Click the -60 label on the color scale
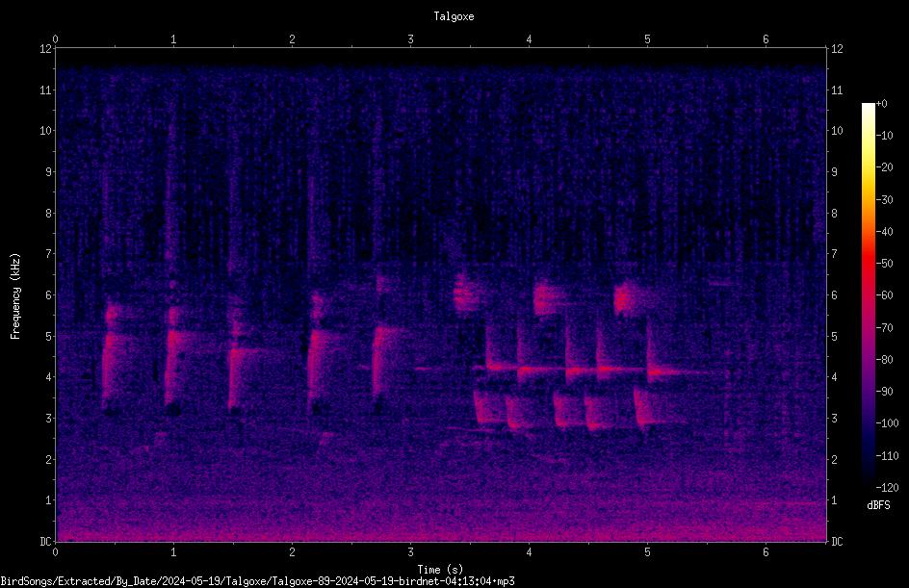This screenshot has width=909, height=588. click(885, 295)
